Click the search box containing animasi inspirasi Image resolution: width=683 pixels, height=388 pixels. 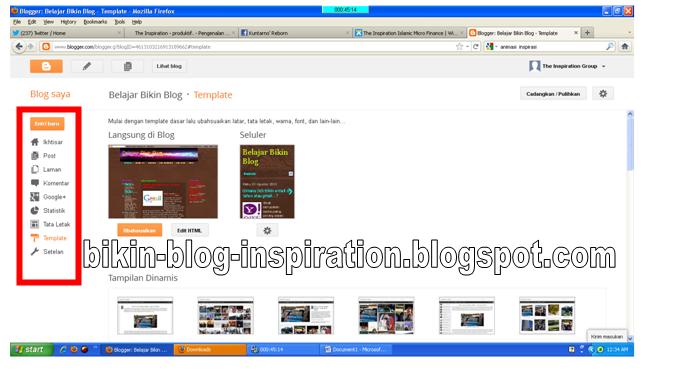pyautogui.click(x=551, y=47)
